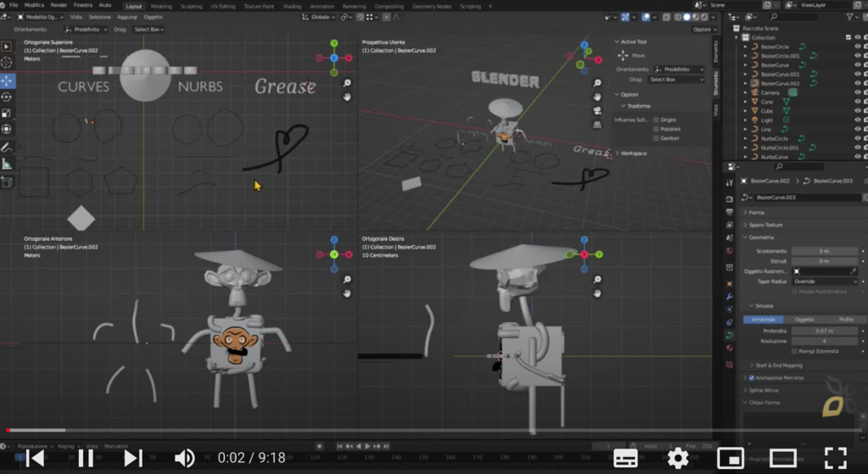Image resolution: width=868 pixels, height=474 pixels.
Task: Click the eyedropper in Oggetto Rastrem field
Action: (853, 271)
